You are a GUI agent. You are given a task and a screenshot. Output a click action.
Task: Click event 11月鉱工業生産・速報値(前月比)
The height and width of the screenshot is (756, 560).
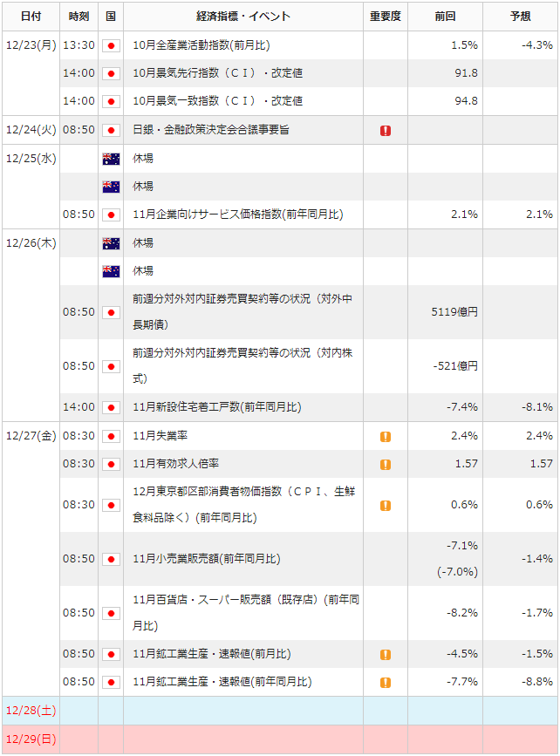pos(212,654)
